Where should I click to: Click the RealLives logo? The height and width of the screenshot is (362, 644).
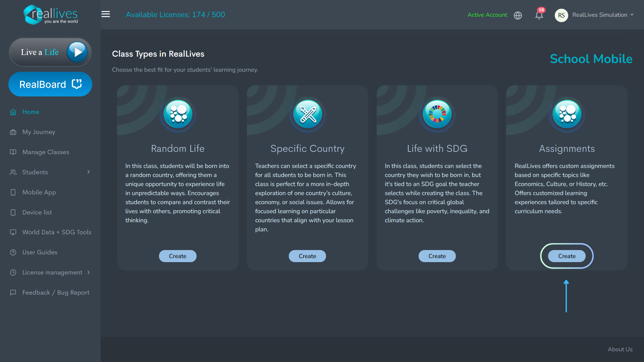(50, 15)
